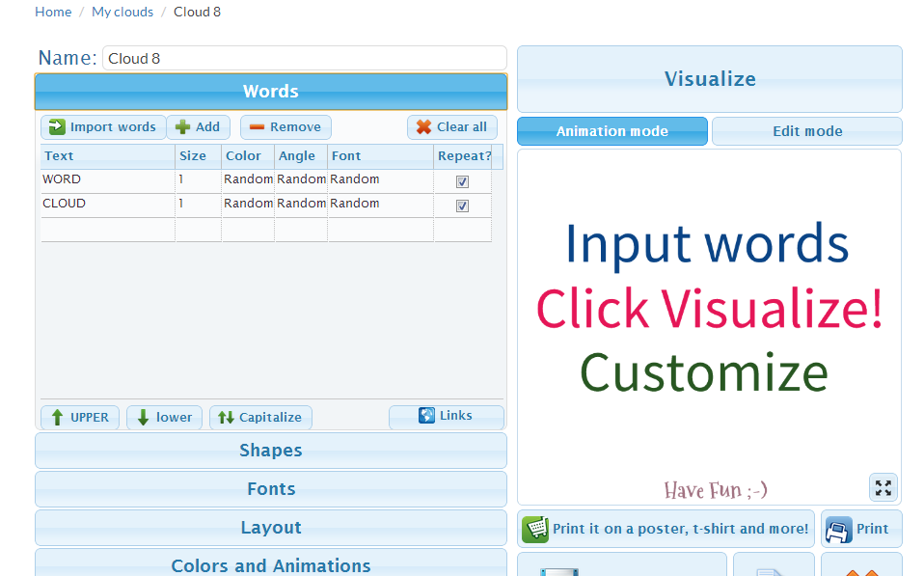
Task: Collapse the Words section header
Action: click(271, 92)
